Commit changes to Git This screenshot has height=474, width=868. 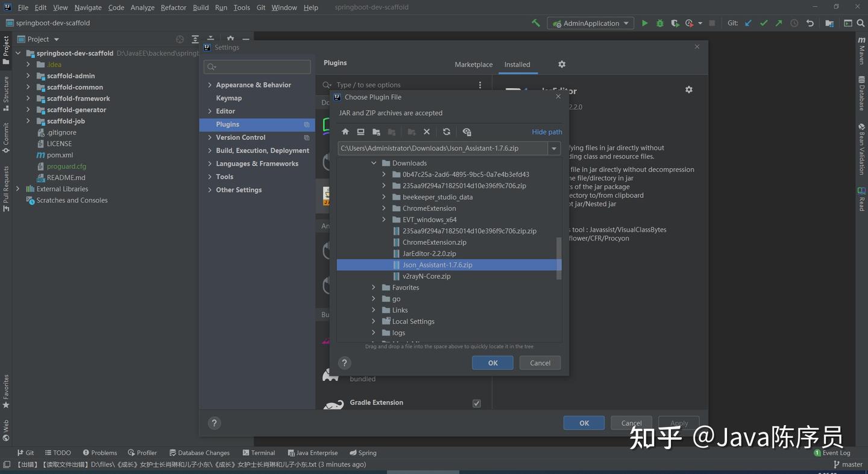tap(764, 23)
